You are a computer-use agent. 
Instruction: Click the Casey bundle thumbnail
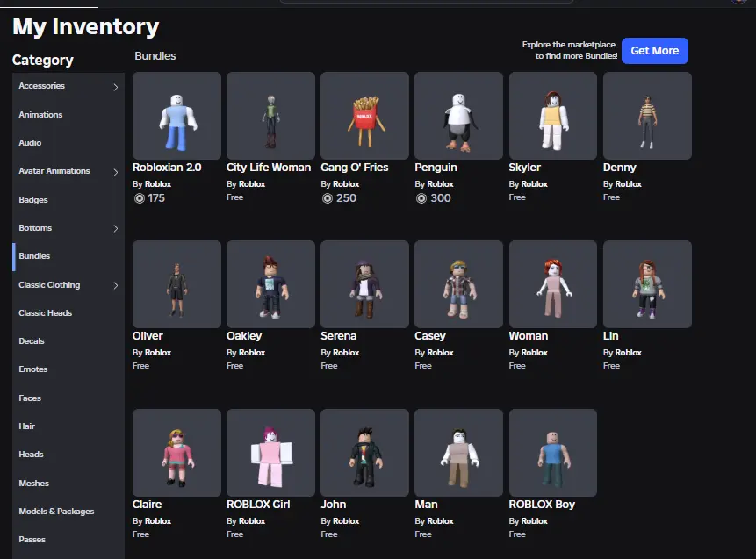pos(458,284)
